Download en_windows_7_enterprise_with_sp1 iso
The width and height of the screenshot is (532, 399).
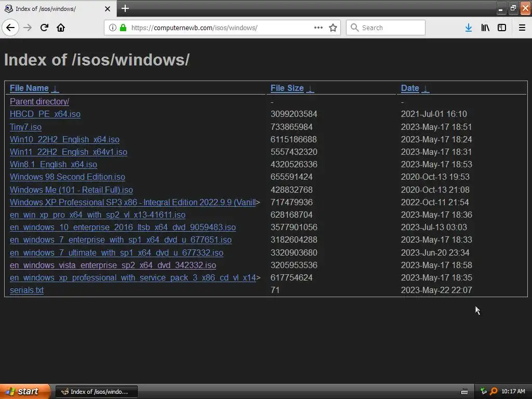click(x=121, y=240)
